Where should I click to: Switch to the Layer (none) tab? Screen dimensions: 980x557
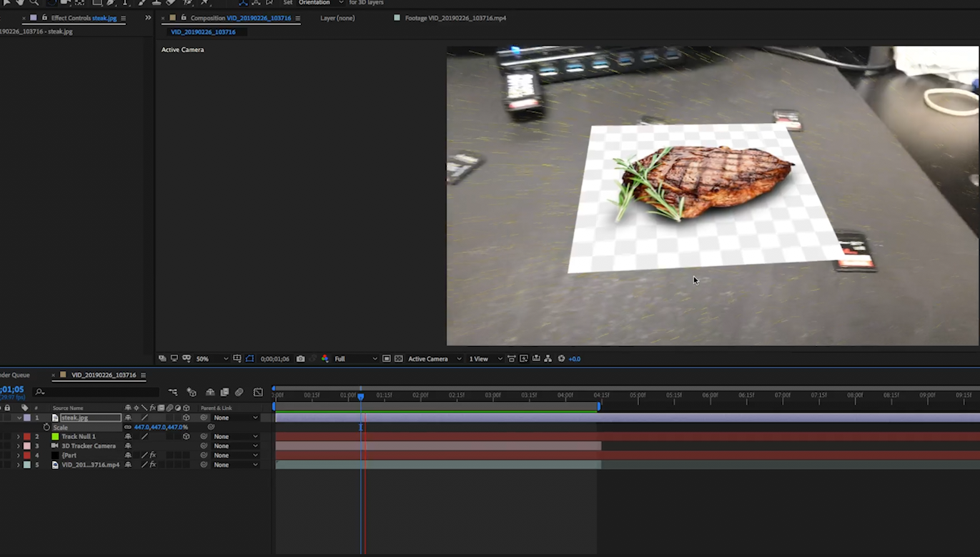pyautogui.click(x=337, y=18)
